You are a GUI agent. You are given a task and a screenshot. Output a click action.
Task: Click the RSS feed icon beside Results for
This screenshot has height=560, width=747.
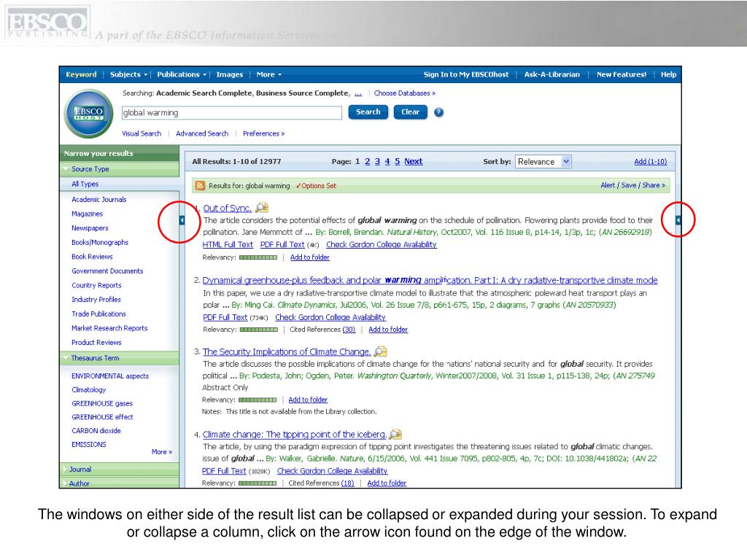point(200,186)
